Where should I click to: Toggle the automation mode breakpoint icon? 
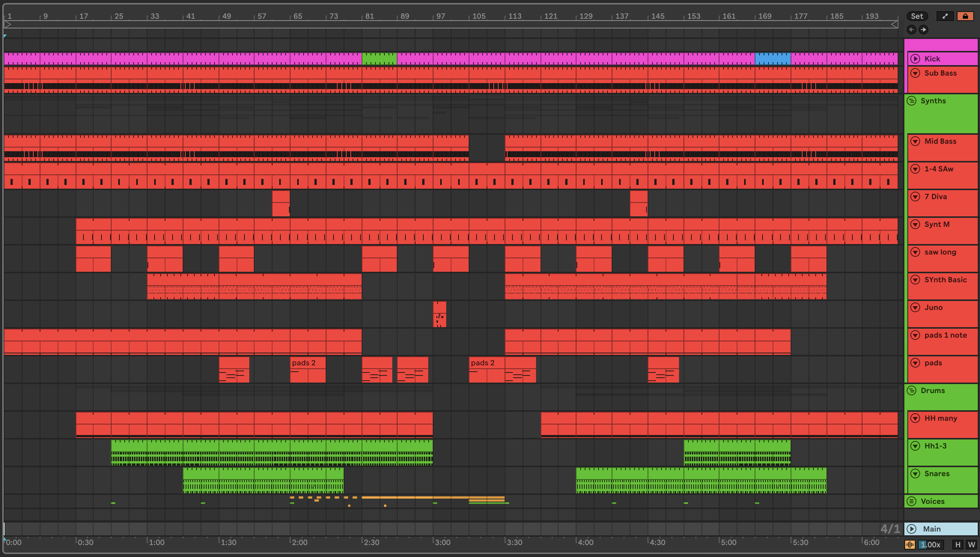click(945, 16)
